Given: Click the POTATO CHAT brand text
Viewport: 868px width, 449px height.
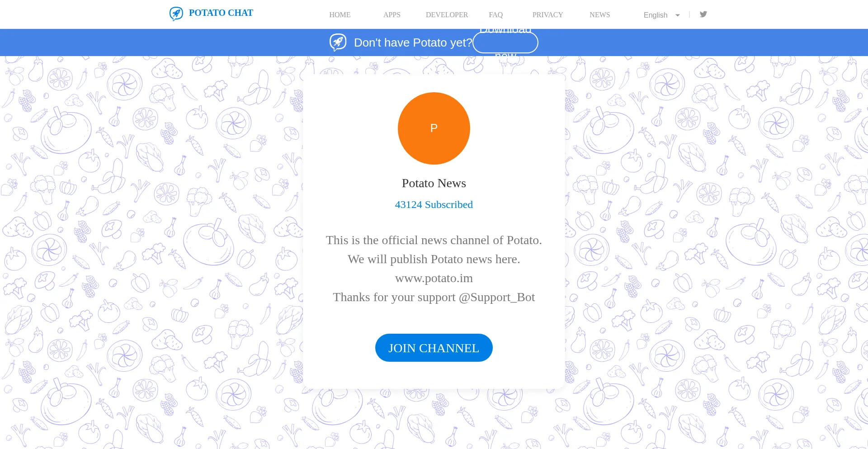Looking at the screenshot, I should [221, 13].
